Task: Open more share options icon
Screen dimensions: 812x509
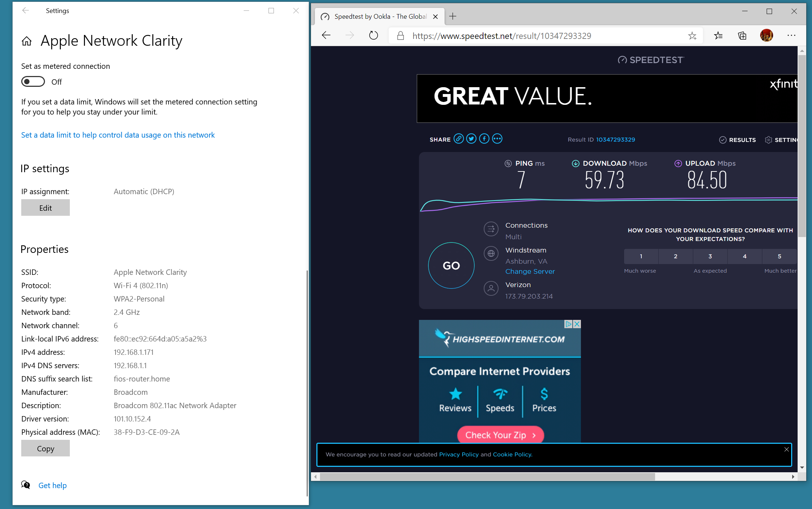Action: coord(497,139)
